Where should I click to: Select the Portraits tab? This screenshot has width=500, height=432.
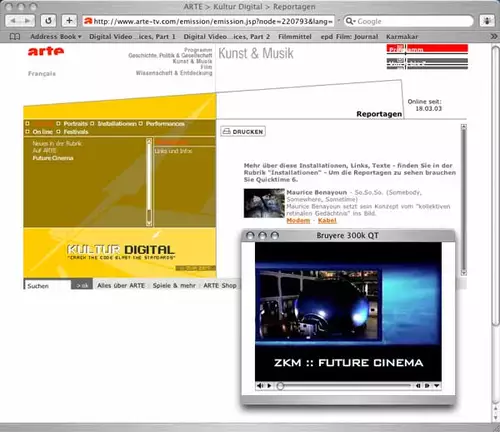[75, 124]
